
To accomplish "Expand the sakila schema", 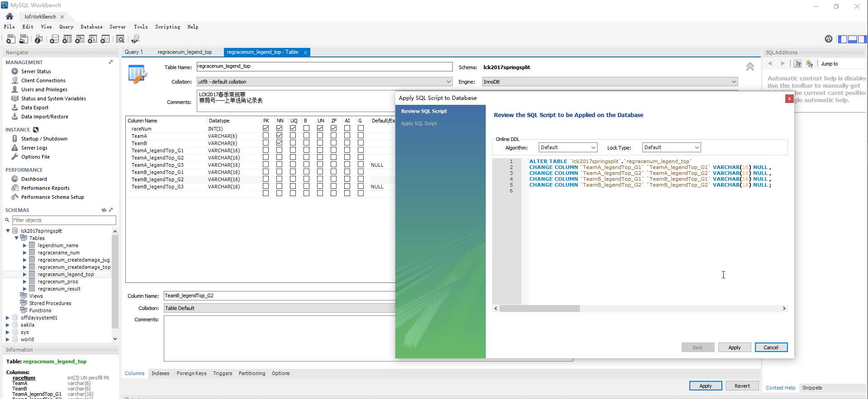I will click(x=8, y=325).
